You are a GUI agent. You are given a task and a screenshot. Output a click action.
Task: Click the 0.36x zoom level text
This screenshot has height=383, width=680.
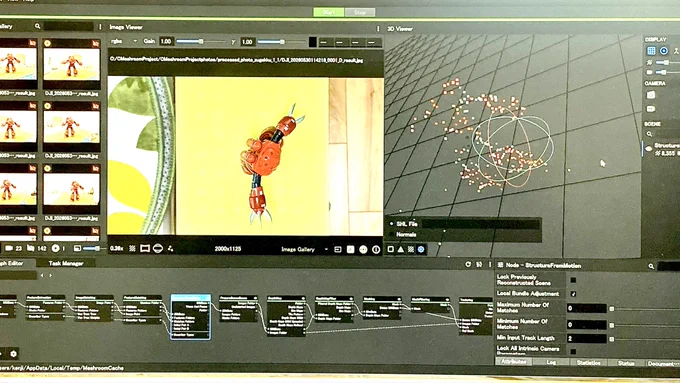tap(116, 249)
